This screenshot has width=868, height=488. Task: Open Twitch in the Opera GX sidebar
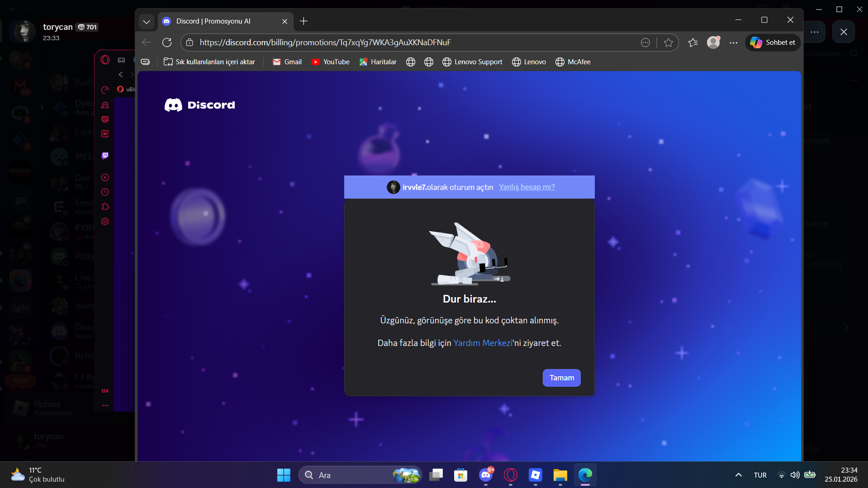click(x=105, y=156)
